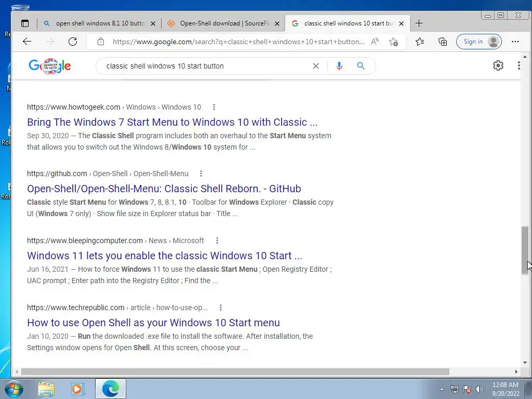Click the Google search input field

click(x=207, y=66)
